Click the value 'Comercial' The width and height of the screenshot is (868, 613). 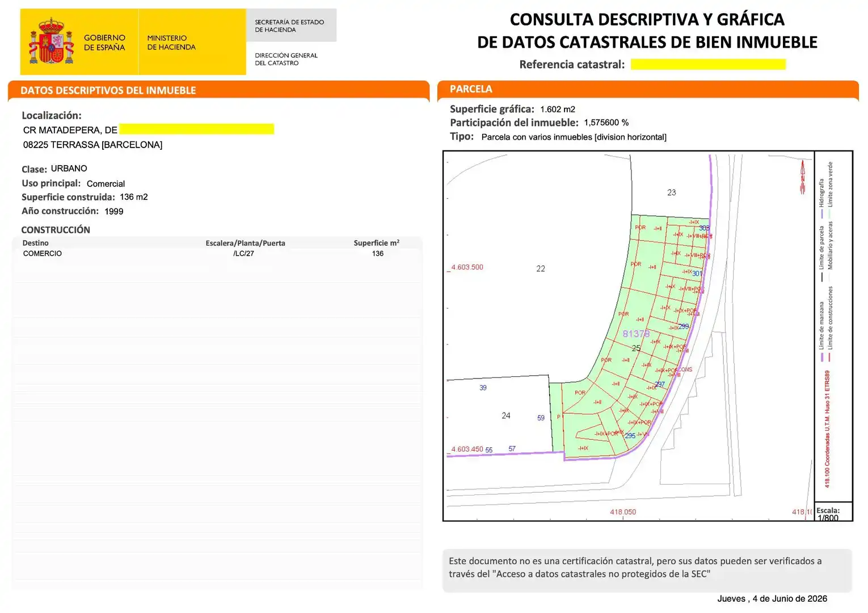(106, 184)
